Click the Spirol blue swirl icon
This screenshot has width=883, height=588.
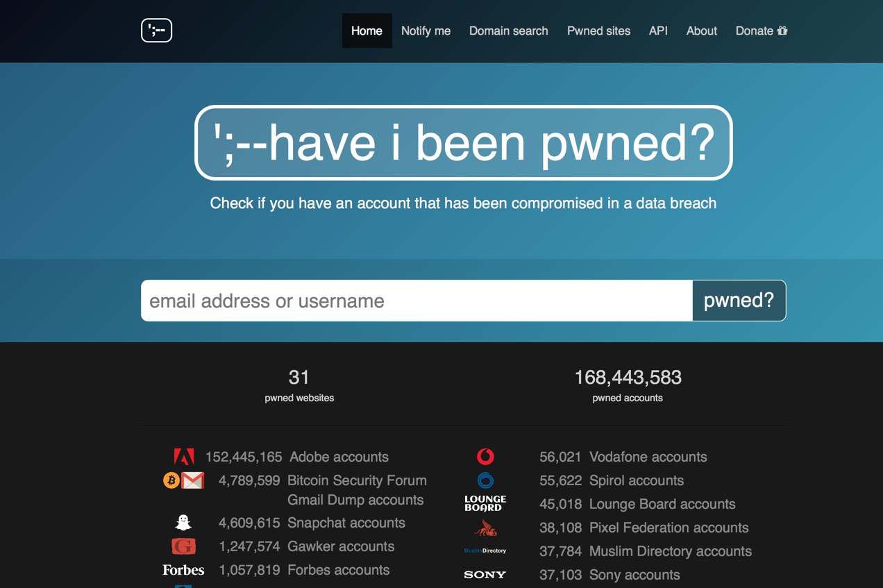pos(485,480)
